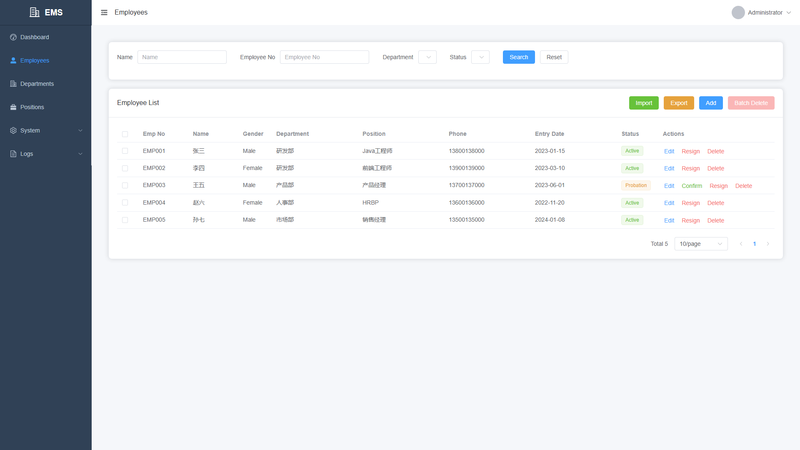Open Departments from the sidebar
Image resolution: width=800 pixels, height=450 pixels.
(x=45, y=84)
